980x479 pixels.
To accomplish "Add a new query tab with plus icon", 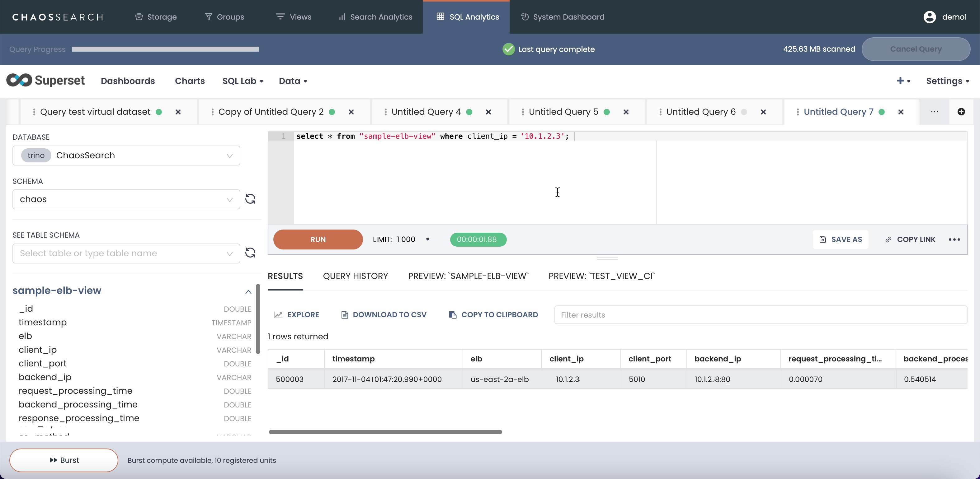I will pyautogui.click(x=961, y=111).
